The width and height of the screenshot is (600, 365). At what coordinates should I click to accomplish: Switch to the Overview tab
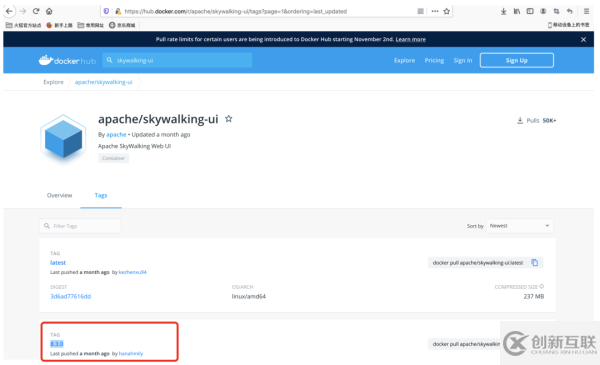[59, 195]
